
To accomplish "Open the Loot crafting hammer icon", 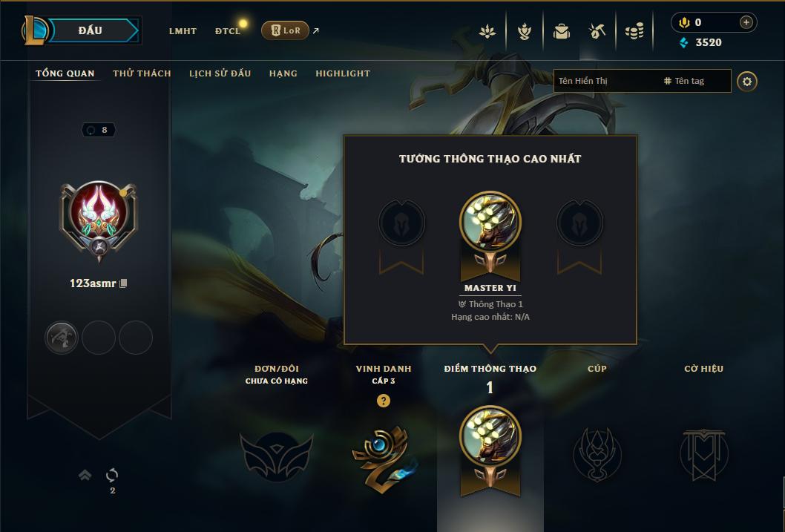I will tap(597, 31).
